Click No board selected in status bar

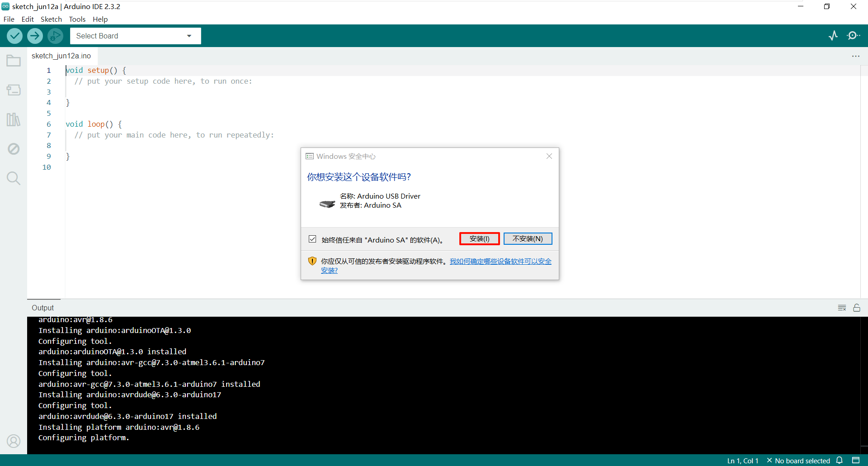pos(798,461)
